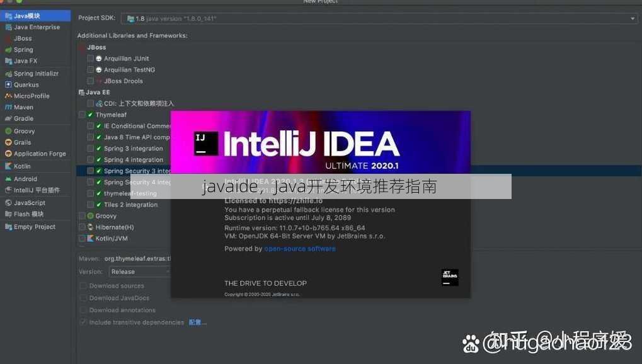The height and width of the screenshot is (364, 642).
Task: Click the Hibernate framework icon
Action: [91, 227]
